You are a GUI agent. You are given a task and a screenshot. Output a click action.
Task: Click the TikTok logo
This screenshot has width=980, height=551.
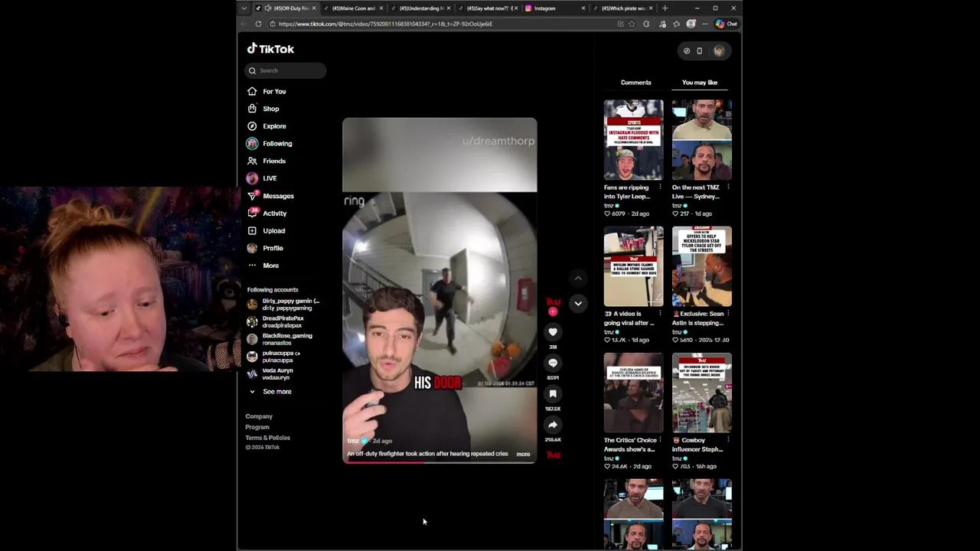[270, 49]
